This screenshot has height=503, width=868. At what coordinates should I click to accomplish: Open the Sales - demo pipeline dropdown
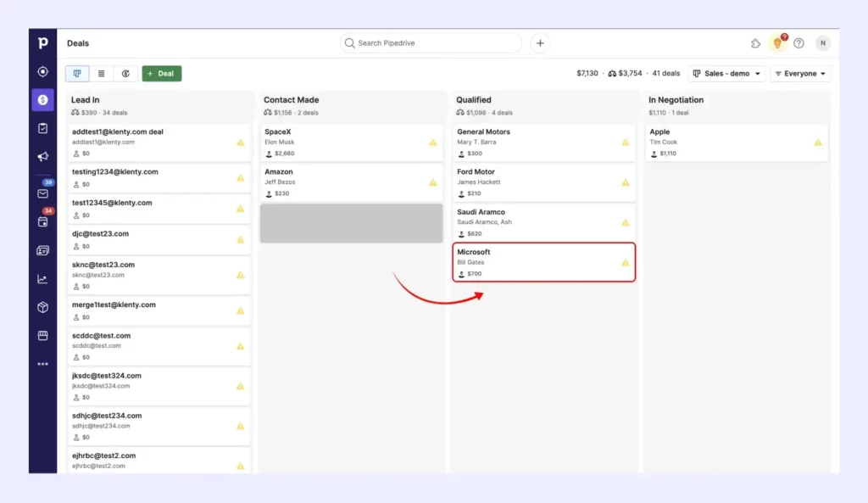tap(726, 73)
